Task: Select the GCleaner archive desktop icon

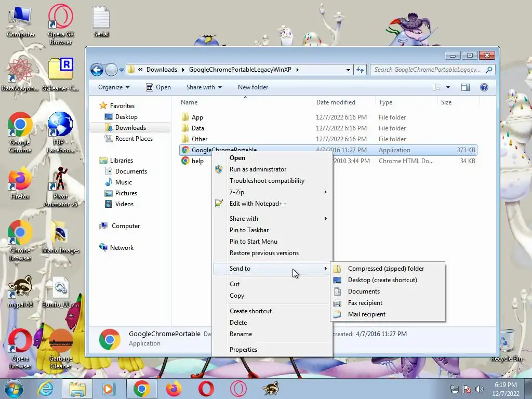Action: pos(60,75)
